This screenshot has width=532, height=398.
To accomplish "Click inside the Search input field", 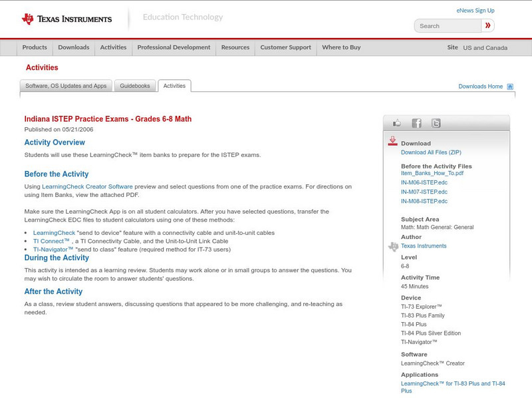I will pyautogui.click(x=446, y=25).
